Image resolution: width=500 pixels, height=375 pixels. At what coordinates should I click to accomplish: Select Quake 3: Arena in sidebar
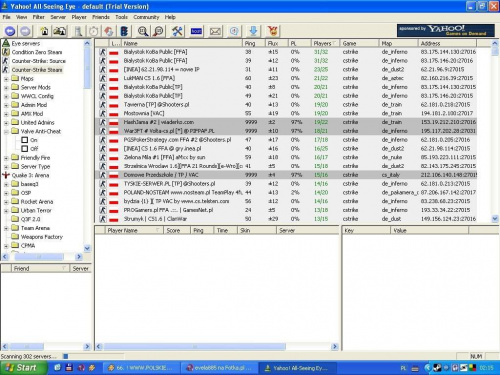30,175
